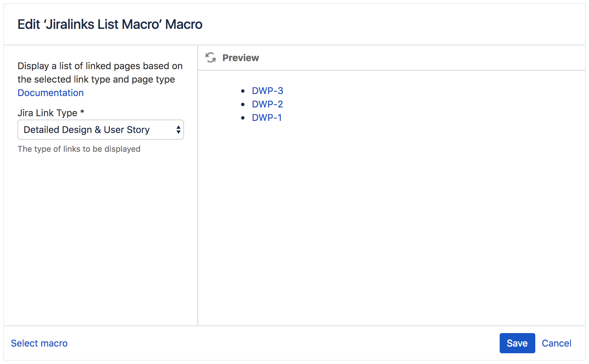Viewport: 589px width, 364px height.
Task: Click the asterisk next to Jira Link Type
Action: (x=82, y=113)
